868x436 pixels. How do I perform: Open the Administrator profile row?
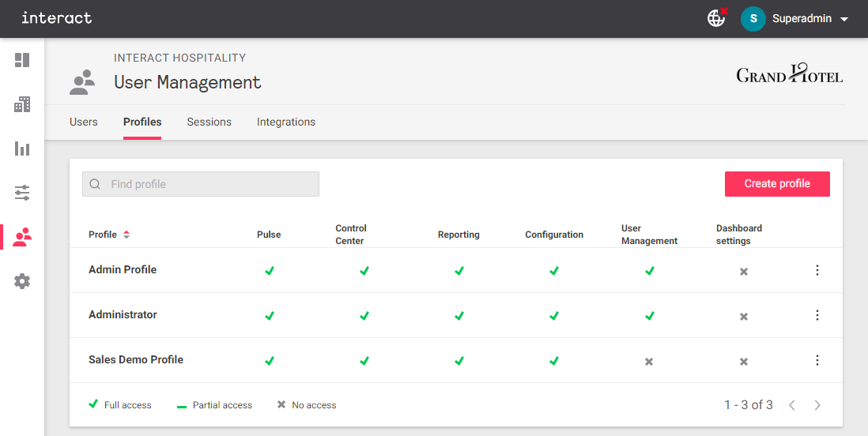(455, 315)
